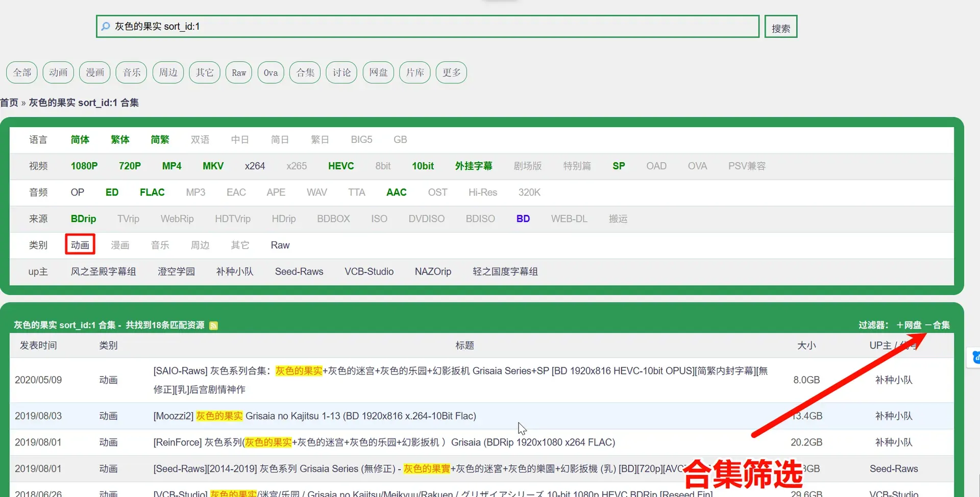Screen dimensions: 980x497
Task: Click the RSS feed icon beside results count
Action: tap(213, 326)
